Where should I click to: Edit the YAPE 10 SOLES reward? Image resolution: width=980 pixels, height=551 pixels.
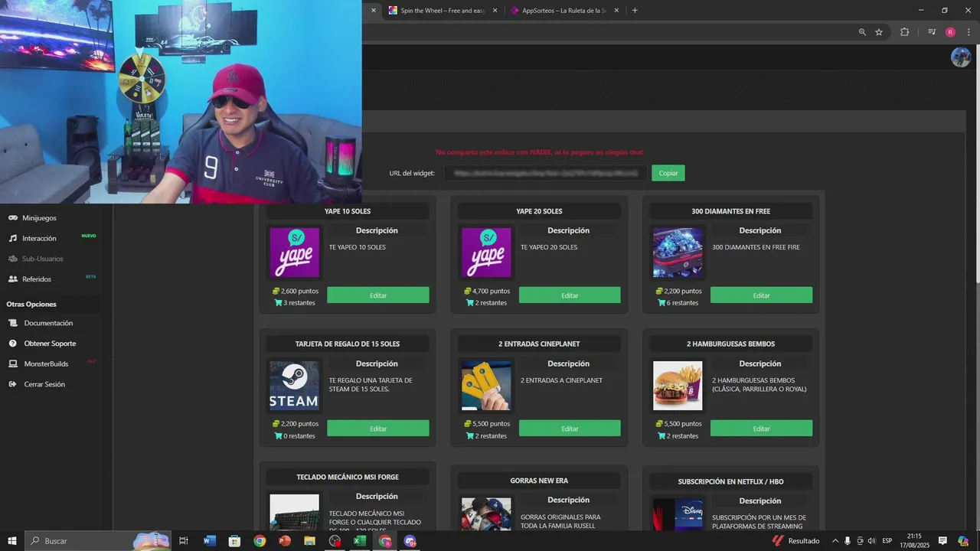[378, 295]
